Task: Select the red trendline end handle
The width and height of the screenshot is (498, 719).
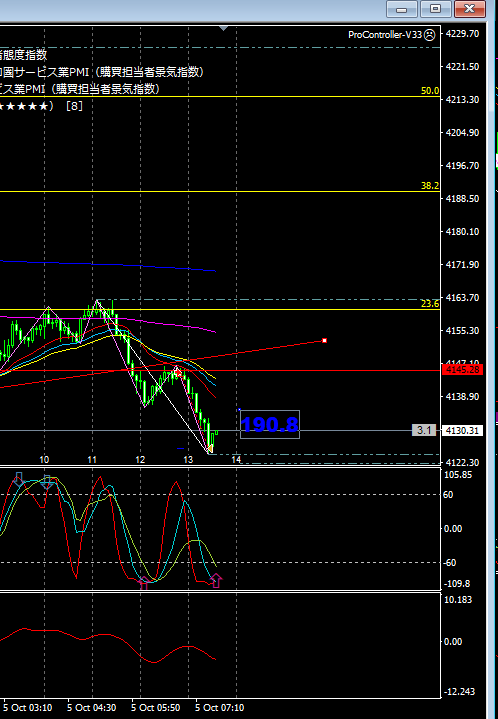Action: tap(325, 341)
